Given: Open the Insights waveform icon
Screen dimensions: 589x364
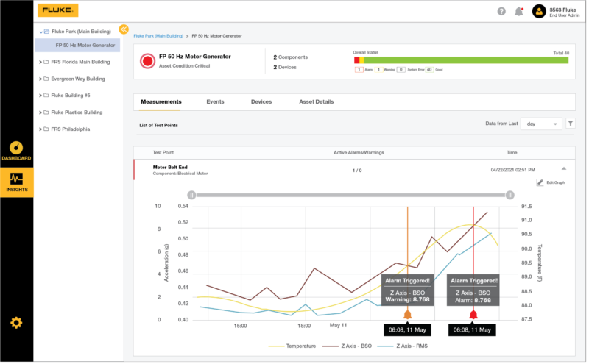Looking at the screenshot, I should pos(16,179).
